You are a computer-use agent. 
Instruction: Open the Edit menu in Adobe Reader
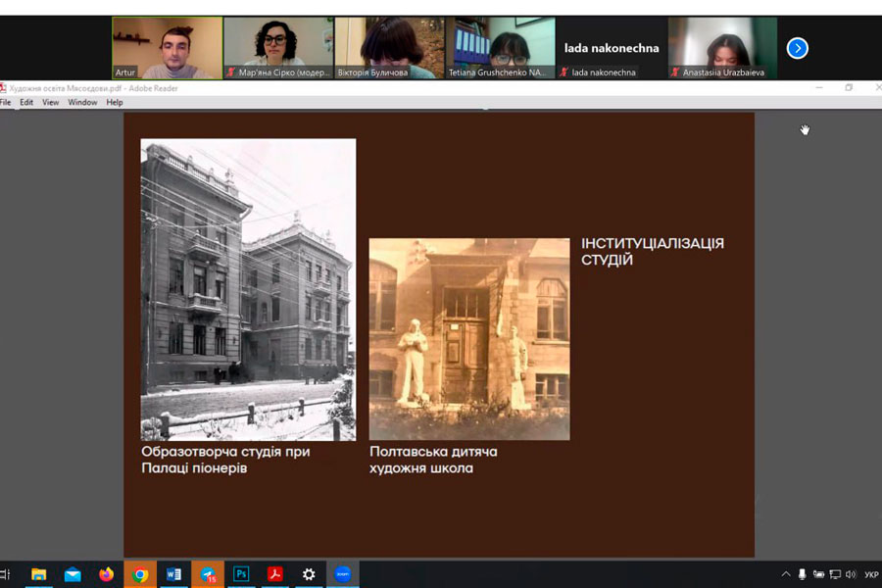tap(26, 102)
